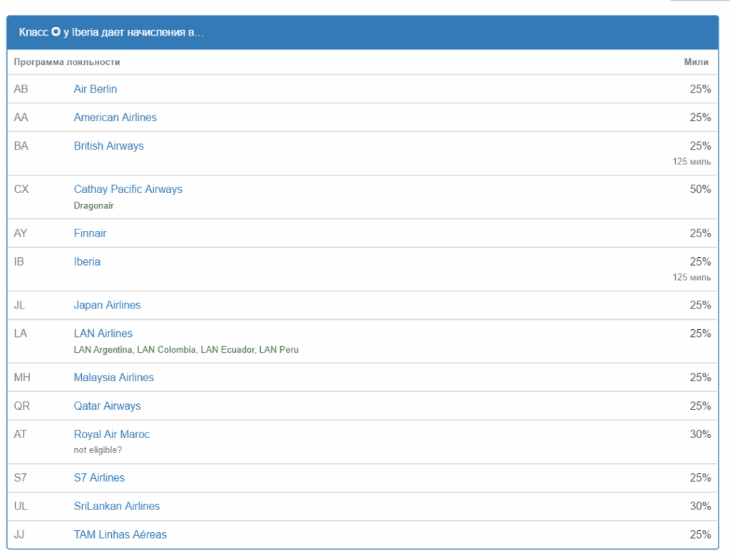
Task: Click the LA airline code
Action: click(21, 333)
